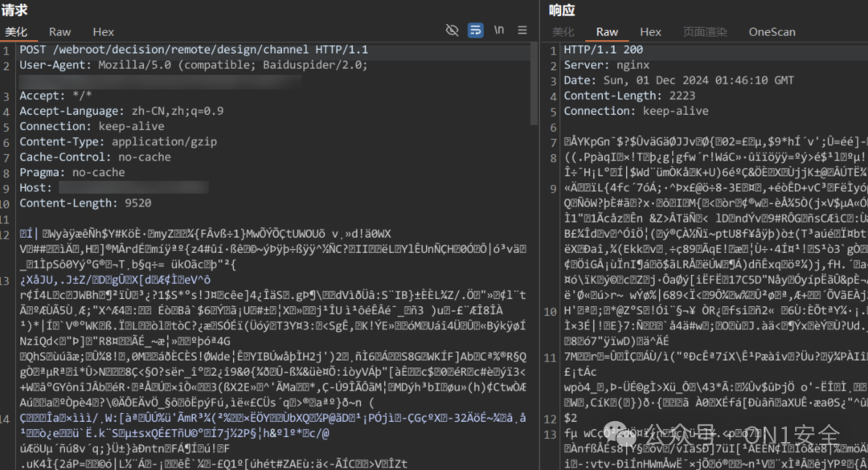Click the request panel vertical scrollbar
Screen dimensions: 868x470
[x=534, y=83]
